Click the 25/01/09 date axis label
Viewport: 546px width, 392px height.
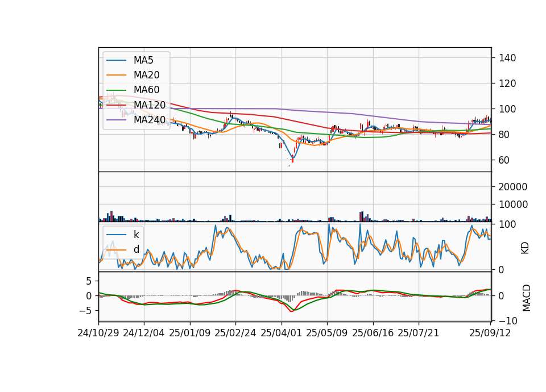[190, 333]
